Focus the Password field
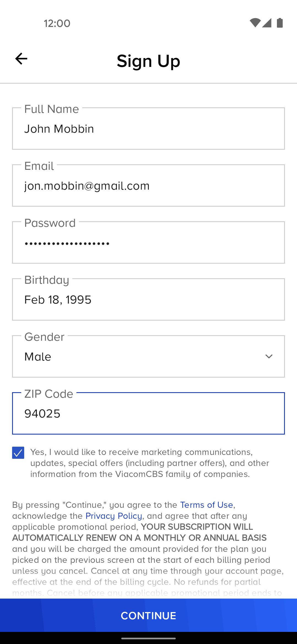This screenshot has height=644, width=297. 148,243
